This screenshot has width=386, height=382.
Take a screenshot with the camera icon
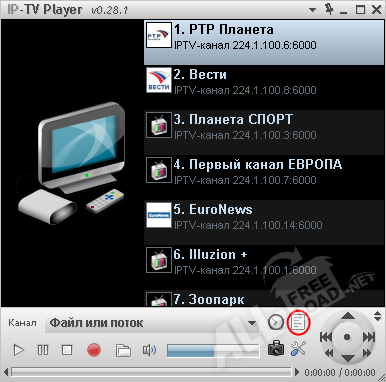coord(276,348)
